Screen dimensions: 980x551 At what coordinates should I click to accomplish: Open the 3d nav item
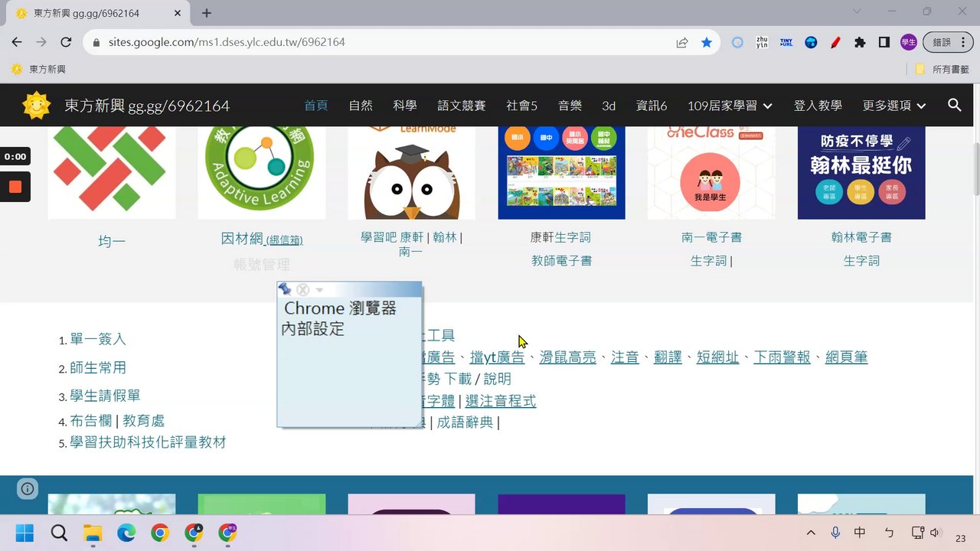[x=609, y=106]
